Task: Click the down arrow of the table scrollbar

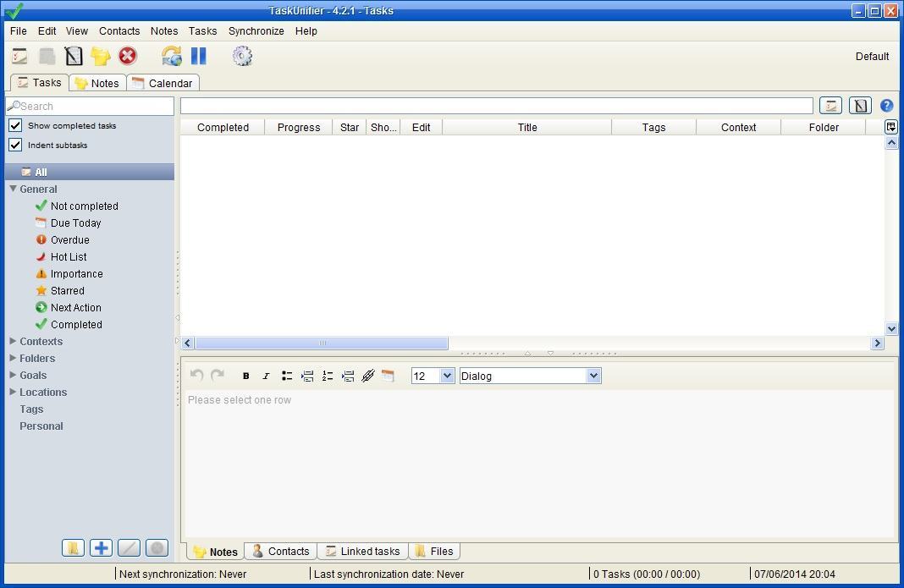Action: point(891,328)
